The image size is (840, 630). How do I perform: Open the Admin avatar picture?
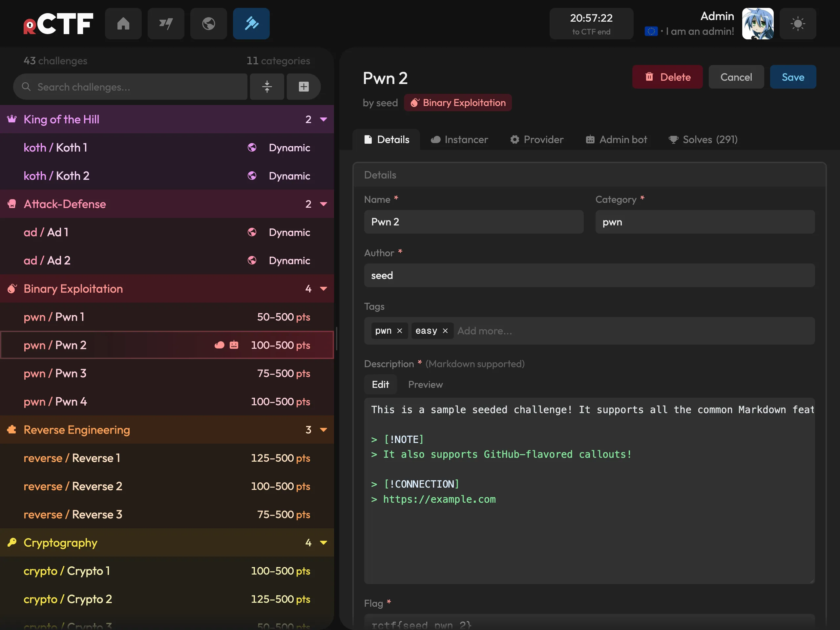(x=758, y=24)
